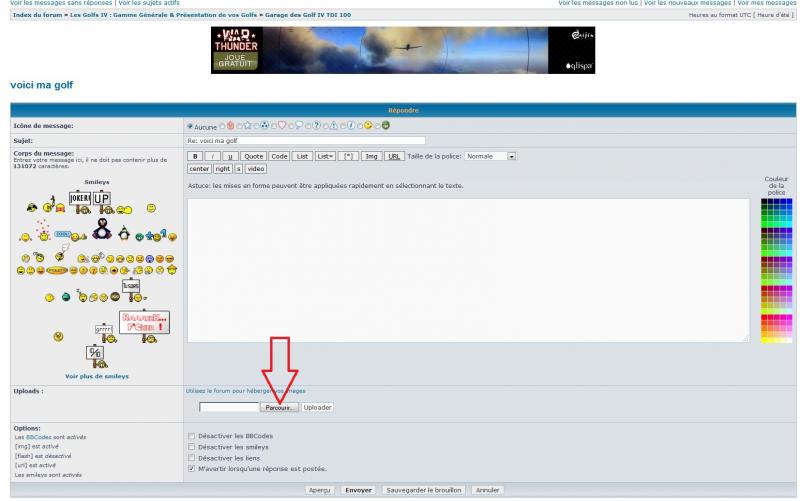
Task: Click the 'right' BBCode button
Action: click(222, 169)
